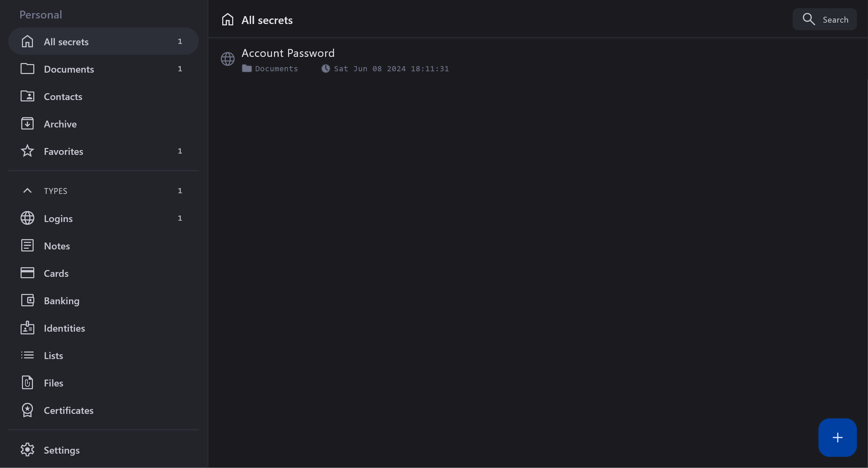The width and height of the screenshot is (868, 468).
Task: Select the Favorites star icon
Action: 27,151
